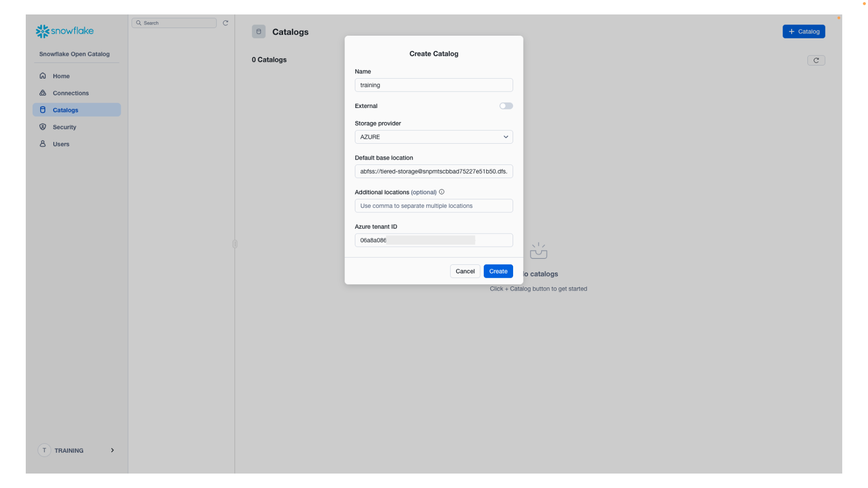Click the Catalogs database icon in sidebar
This screenshot has width=868, height=488.
click(42, 109)
